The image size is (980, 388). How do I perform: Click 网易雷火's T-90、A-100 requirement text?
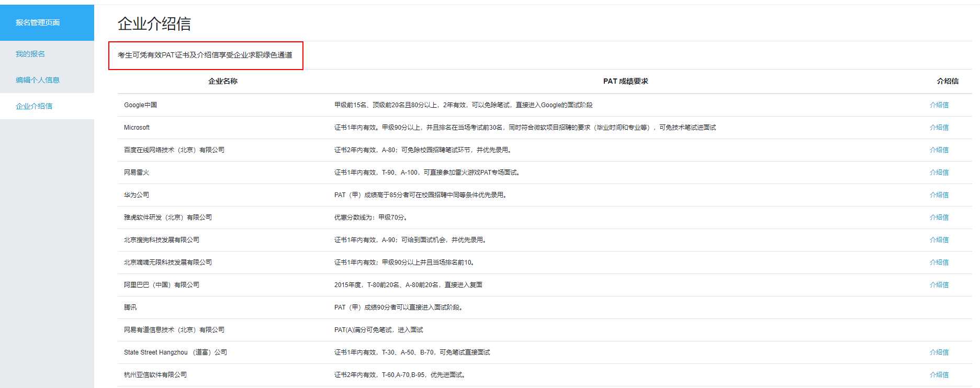tap(428, 173)
